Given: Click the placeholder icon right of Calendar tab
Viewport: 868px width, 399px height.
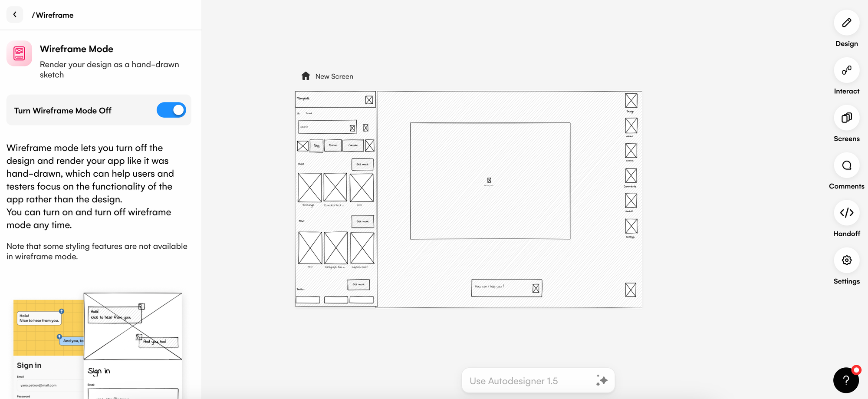Looking at the screenshot, I should [x=369, y=145].
